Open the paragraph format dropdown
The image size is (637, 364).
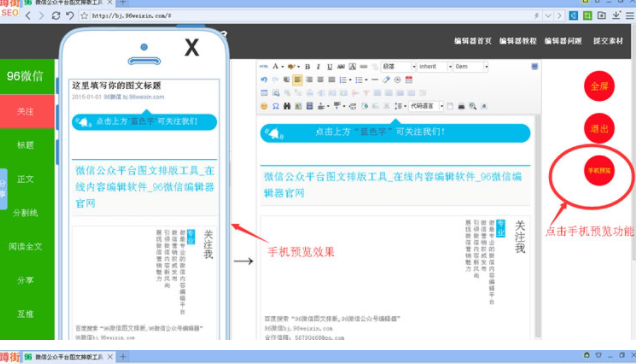tap(399, 66)
